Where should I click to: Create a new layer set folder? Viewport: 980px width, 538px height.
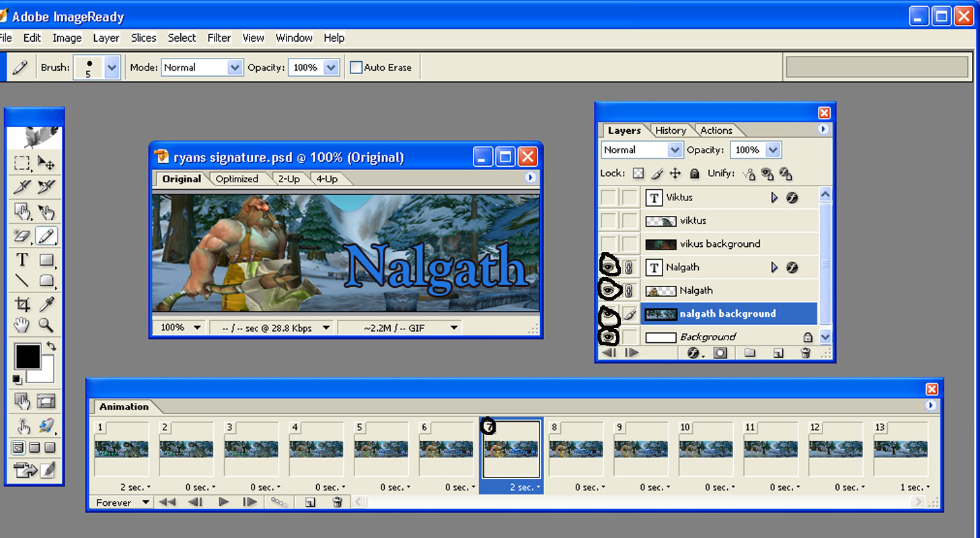(x=749, y=353)
